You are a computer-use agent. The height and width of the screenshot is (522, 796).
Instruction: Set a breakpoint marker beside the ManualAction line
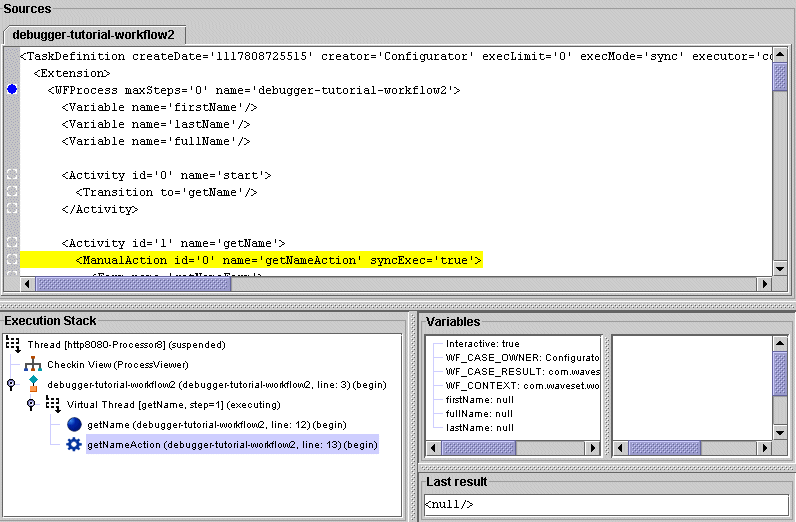pyautogui.click(x=12, y=259)
